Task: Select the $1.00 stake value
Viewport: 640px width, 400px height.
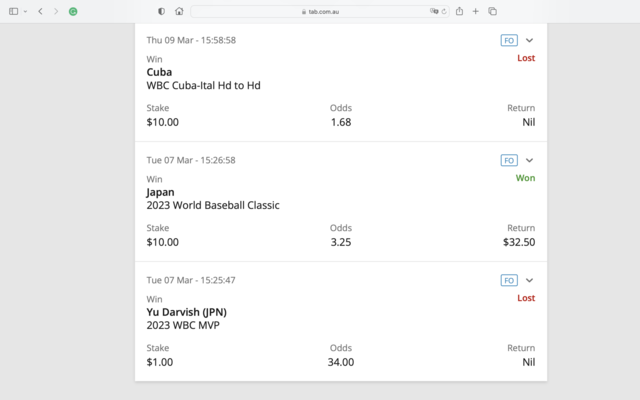Action: (x=160, y=362)
